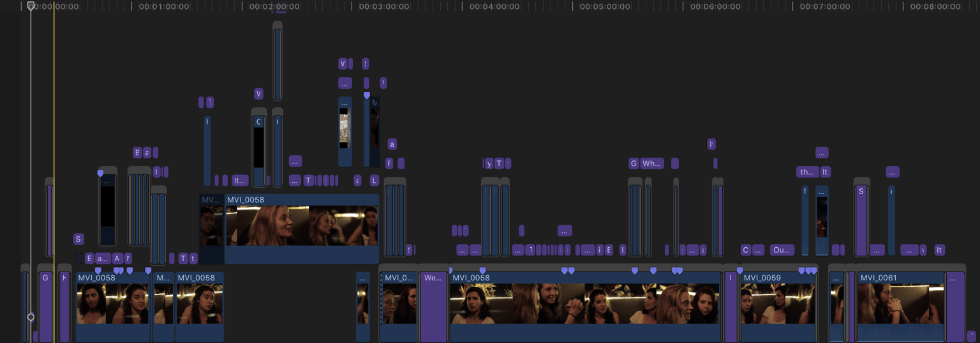Select the MVI_0058 clip right after H title
This screenshot has height=343, width=980.
click(x=113, y=307)
